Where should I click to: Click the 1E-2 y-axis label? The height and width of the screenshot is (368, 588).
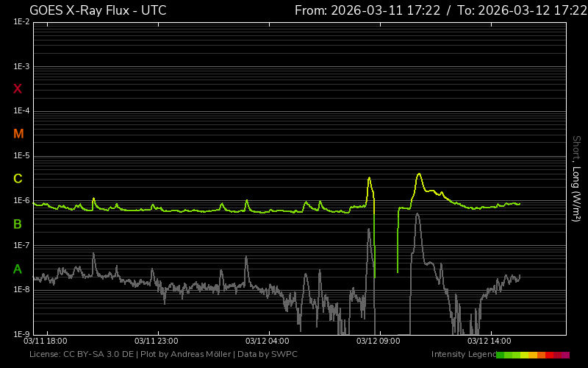tap(21, 22)
